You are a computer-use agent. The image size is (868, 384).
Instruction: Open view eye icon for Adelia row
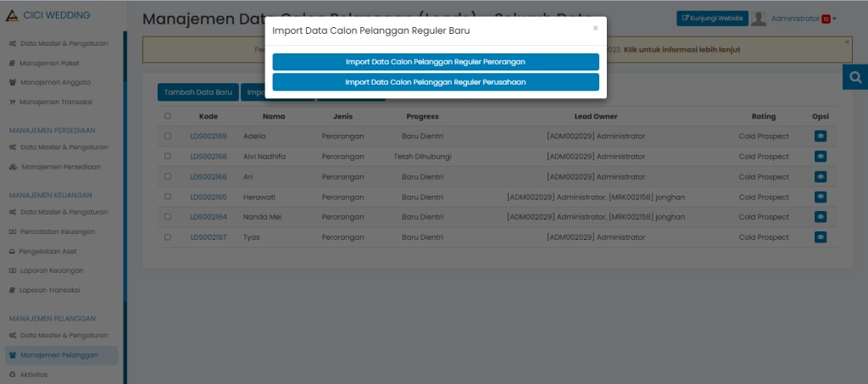[820, 136]
